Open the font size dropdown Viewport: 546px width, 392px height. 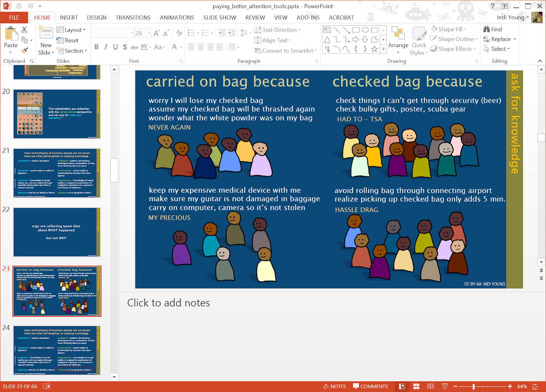coord(149,33)
